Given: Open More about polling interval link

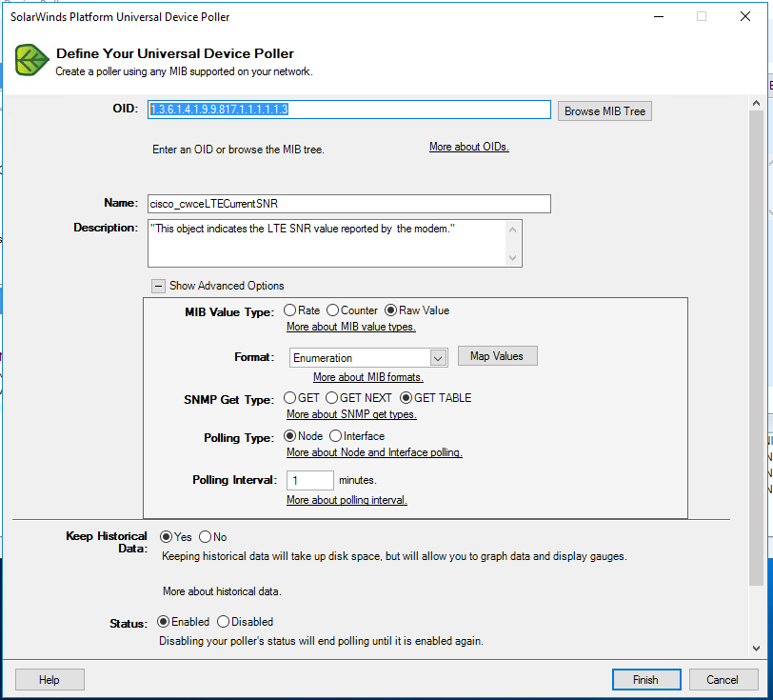Looking at the screenshot, I should (x=347, y=500).
